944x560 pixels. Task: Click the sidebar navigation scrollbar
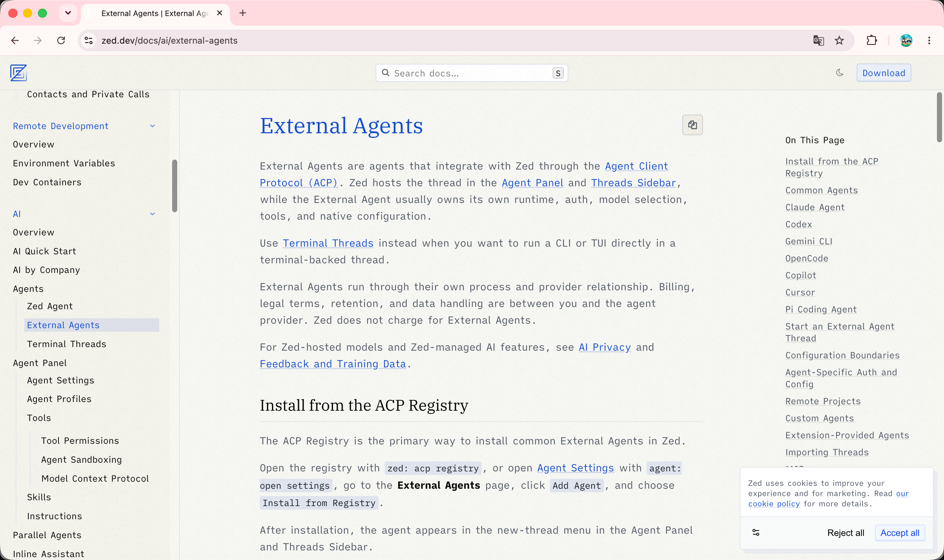174,186
